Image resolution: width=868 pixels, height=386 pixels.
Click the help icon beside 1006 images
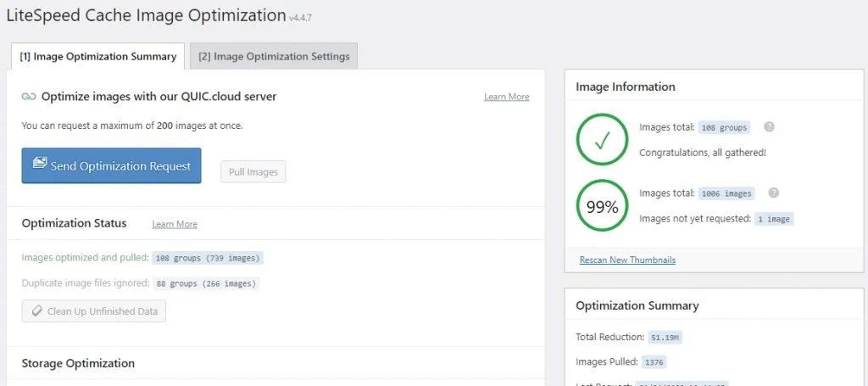[774, 193]
